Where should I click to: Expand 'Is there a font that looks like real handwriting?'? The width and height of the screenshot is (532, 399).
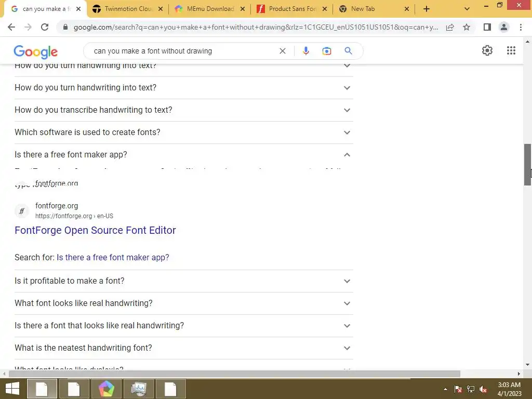[x=183, y=326]
